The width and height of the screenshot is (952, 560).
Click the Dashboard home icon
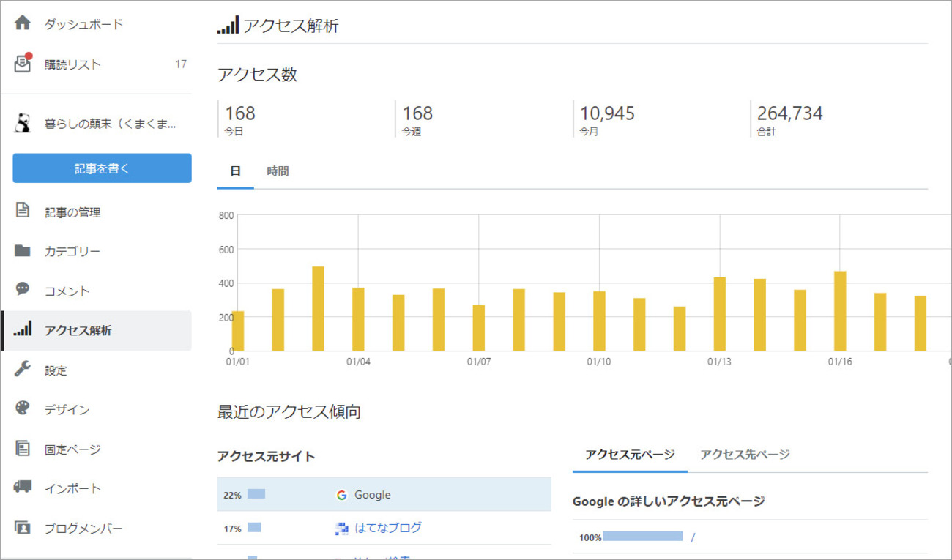[23, 24]
